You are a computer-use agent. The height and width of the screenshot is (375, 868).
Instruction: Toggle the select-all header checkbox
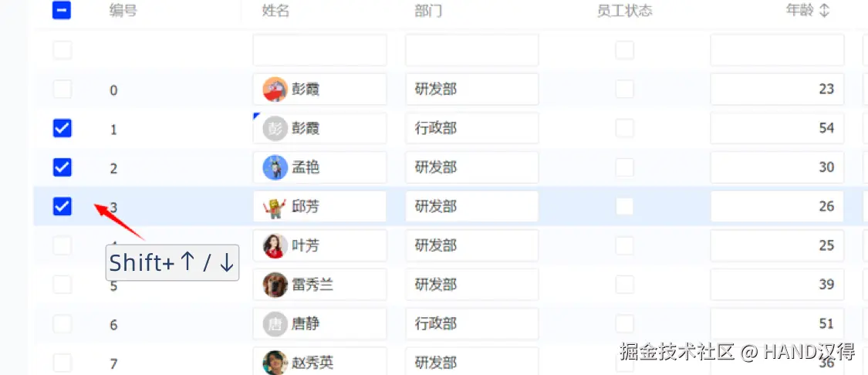(62, 11)
